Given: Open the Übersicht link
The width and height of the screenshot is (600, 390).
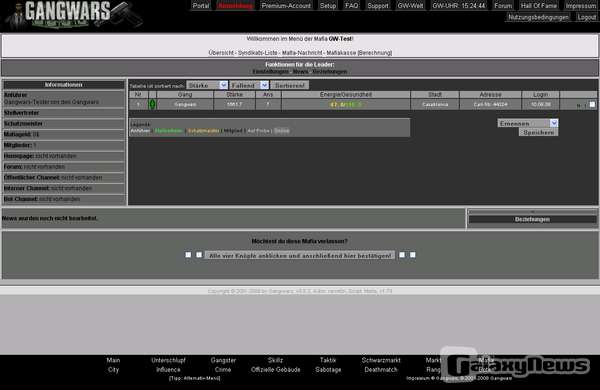Looking at the screenshot, I should point(221,53).
